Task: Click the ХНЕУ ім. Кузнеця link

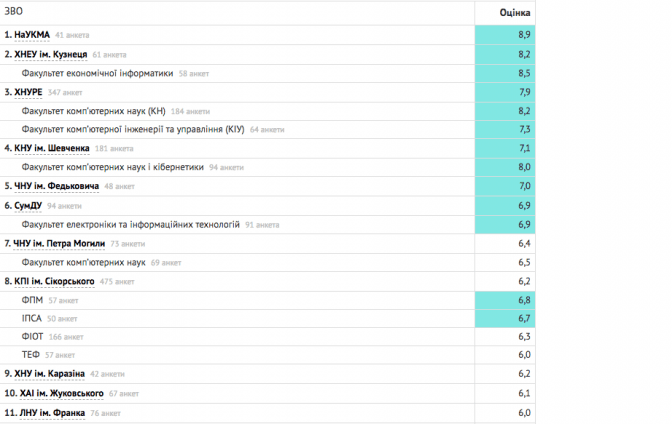Action: pos(52,54)
